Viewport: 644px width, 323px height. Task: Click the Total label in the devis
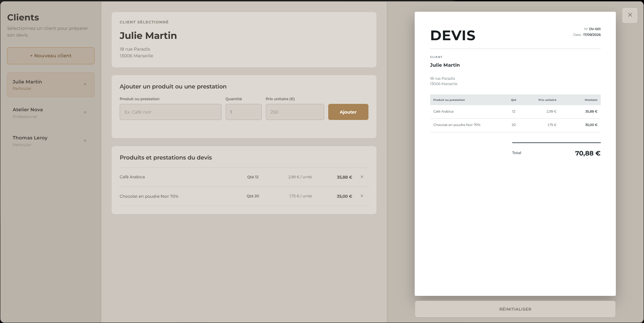(x=516, y=153)
